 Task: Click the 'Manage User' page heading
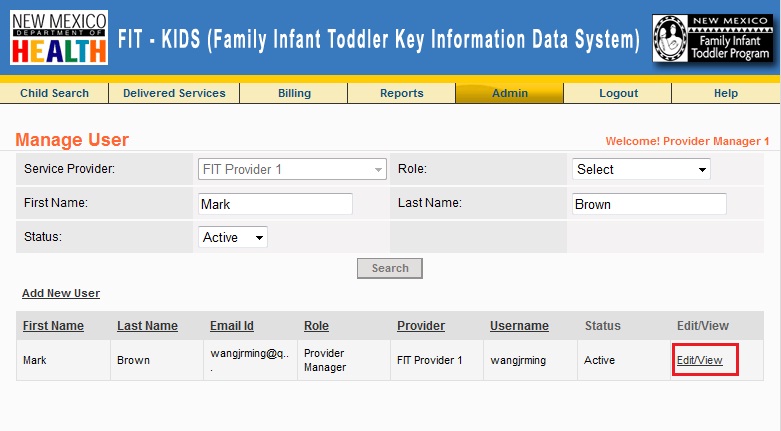click(72, 140)
